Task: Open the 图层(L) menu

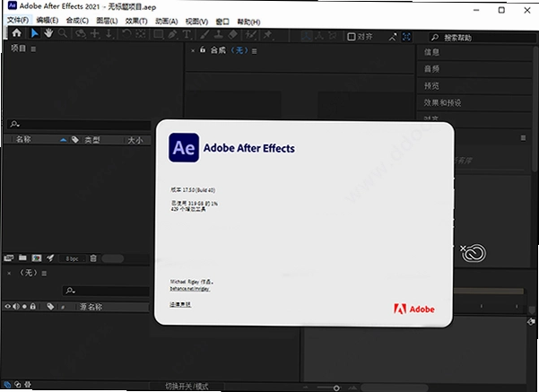Action: coord(107,21)
